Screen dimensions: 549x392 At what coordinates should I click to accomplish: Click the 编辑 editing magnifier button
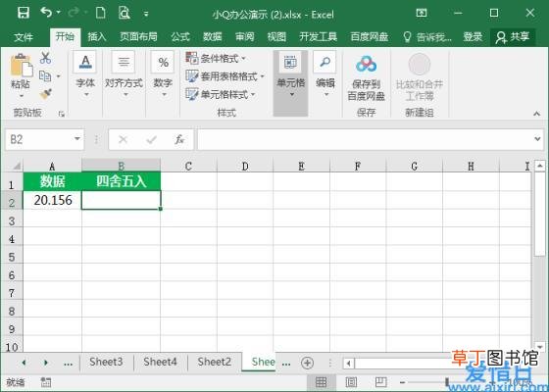point(324,75)
